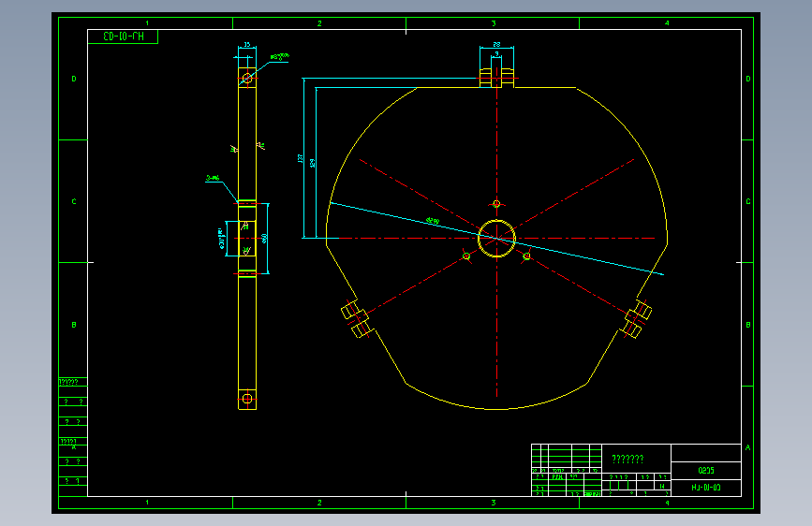The height and width of the screenshot is (526, 812).
Task: Click the Φ30 toleranced bore dimension on side view
Action: pos(222,240)
